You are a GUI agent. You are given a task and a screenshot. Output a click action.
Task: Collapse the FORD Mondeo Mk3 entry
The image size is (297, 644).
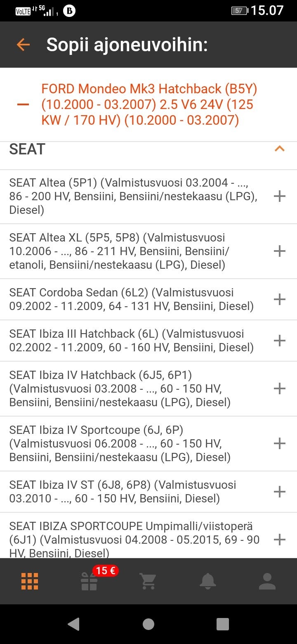pos(23,104)
